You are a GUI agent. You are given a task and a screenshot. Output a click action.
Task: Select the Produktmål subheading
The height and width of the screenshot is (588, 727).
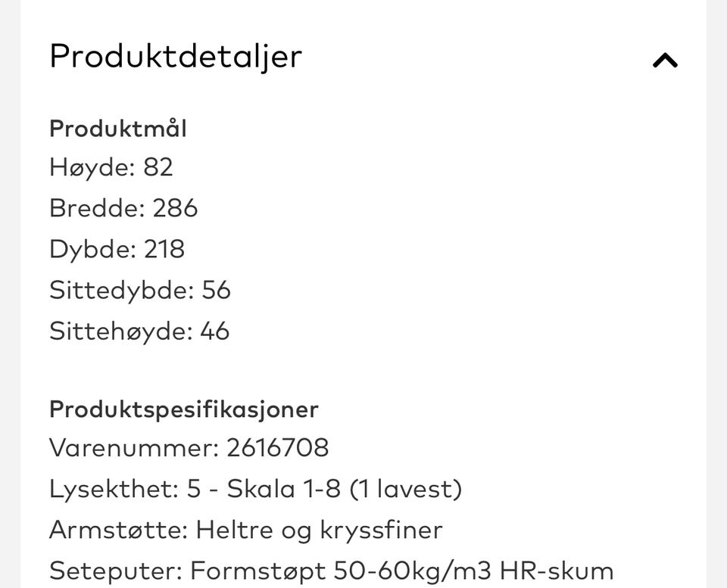(118, 129)
